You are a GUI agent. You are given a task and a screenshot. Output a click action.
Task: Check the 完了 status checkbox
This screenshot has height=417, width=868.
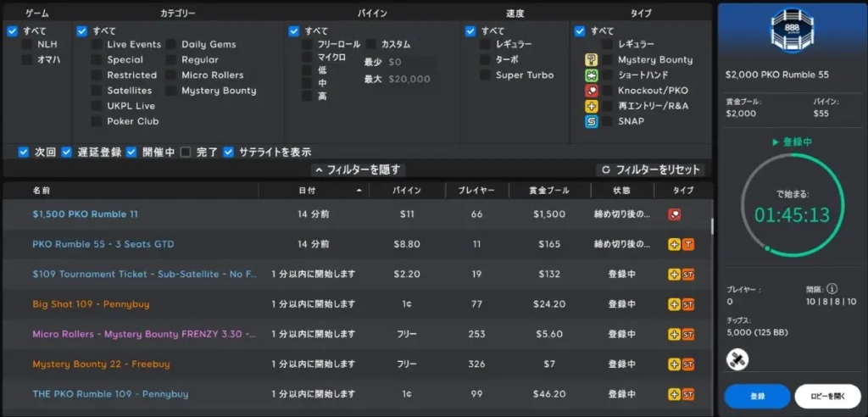[x=186, y=153]
